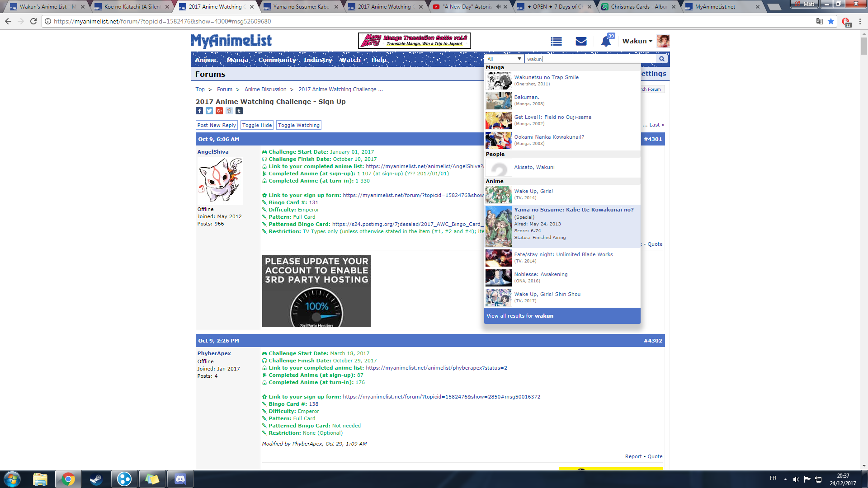Expand the Wakun profile dropdown

coord(637,41)
